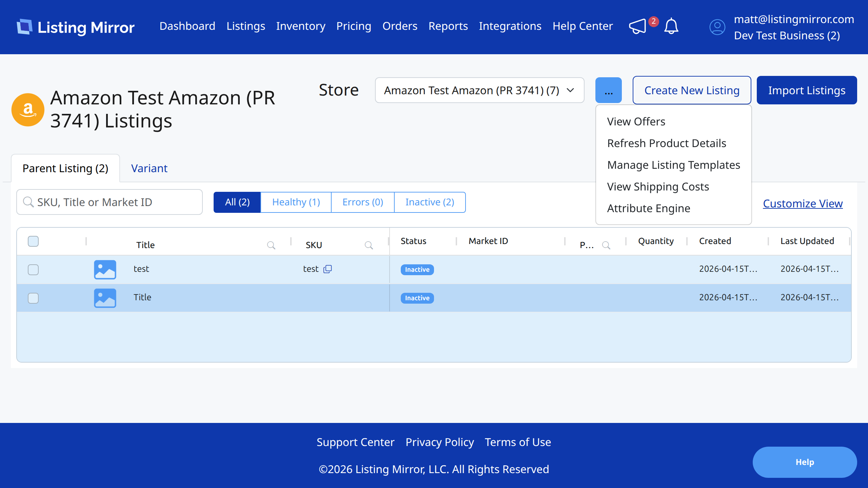Viewport: 868px width, 488px height.
Task: Click the Last Updated date in the 'Title' row
Action: [810, 297]
